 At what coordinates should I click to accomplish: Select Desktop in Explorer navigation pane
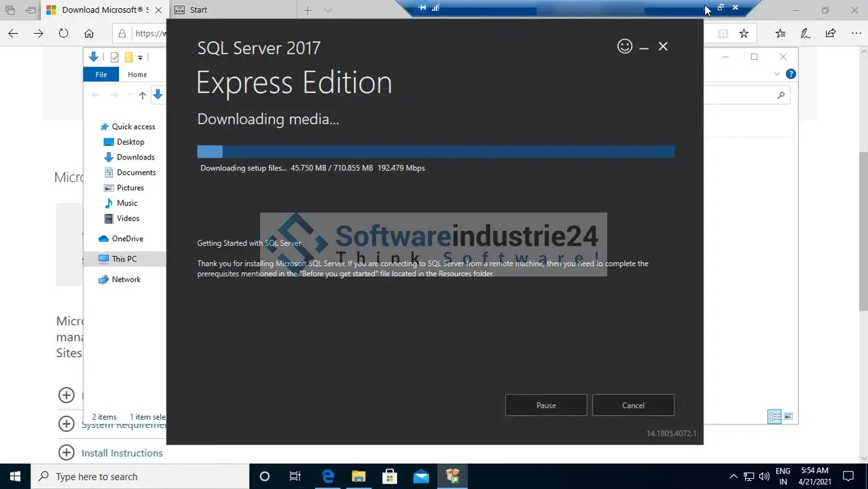coord(124,142)
